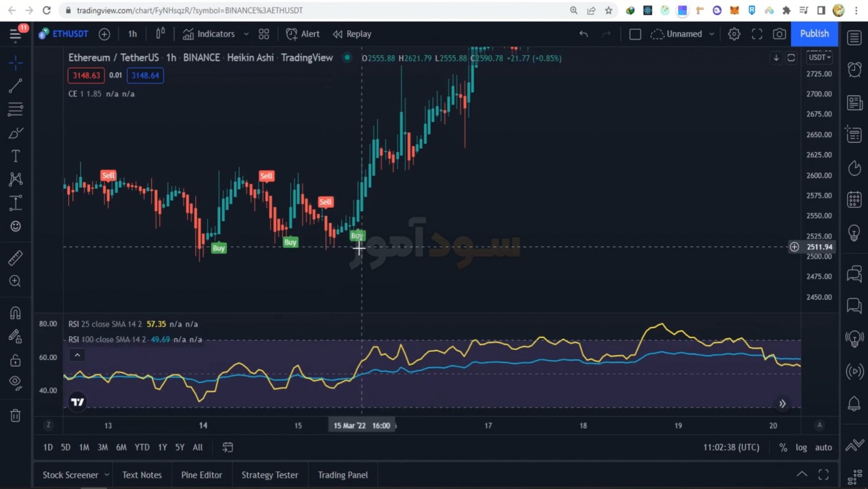This screenshot has height=489, width=868.
Task: Open the chart candle style selector
Action: (161, 34)
